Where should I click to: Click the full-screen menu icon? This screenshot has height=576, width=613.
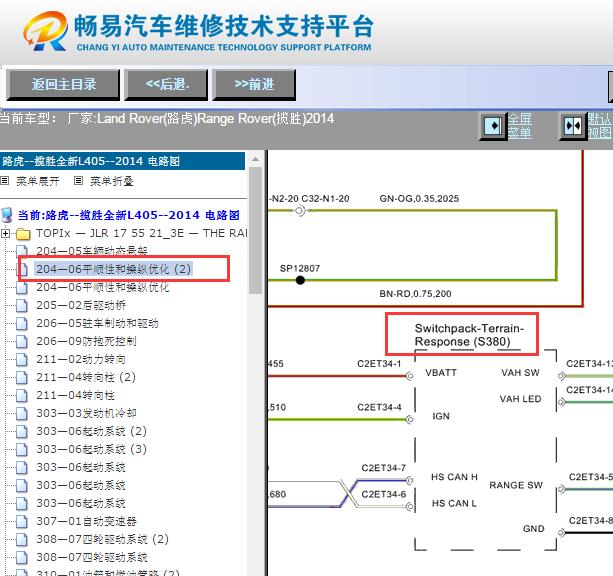(x=493, y=126)
